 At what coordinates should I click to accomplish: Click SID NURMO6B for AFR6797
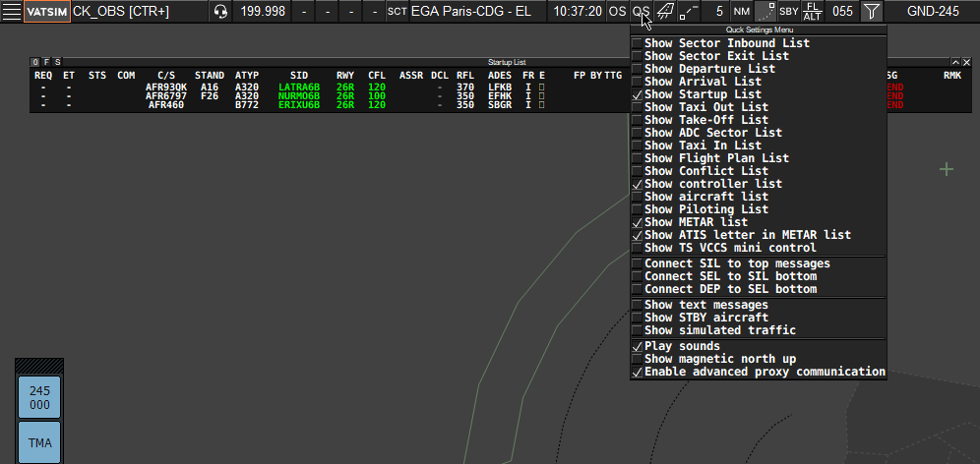pyautogui.click(x=299, y=96)
